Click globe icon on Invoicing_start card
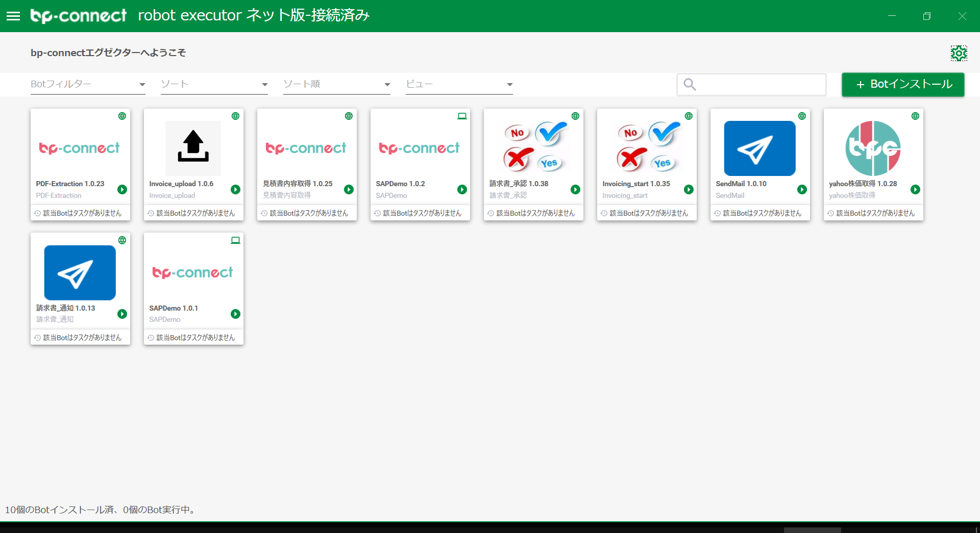Image resolution: width=980 pixels, height=533 pixels. [x=689, y=116]
